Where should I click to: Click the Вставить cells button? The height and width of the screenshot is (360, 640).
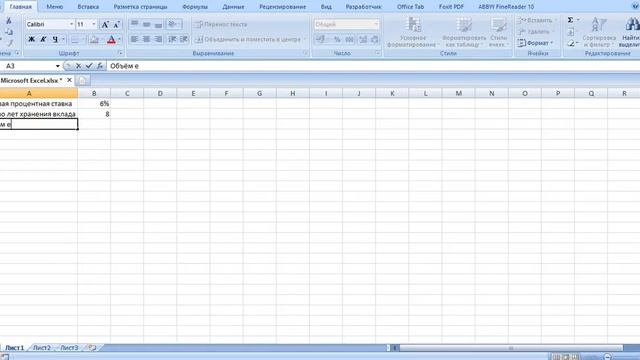click(536, 20)
